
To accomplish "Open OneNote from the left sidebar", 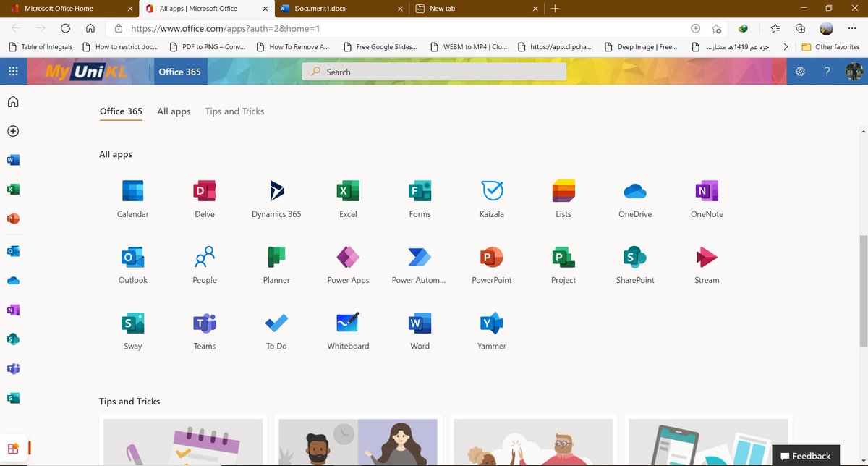I will click(x=13, y=310).
